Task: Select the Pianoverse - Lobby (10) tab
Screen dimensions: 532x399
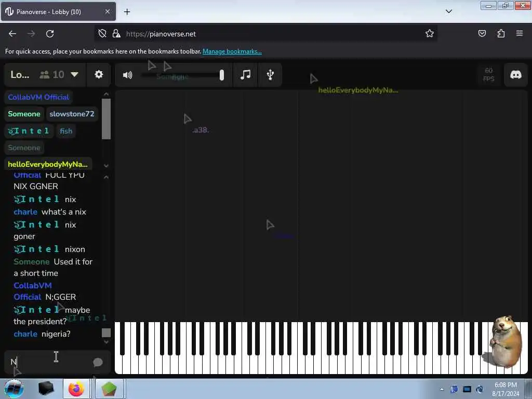Action: [58, 11]
